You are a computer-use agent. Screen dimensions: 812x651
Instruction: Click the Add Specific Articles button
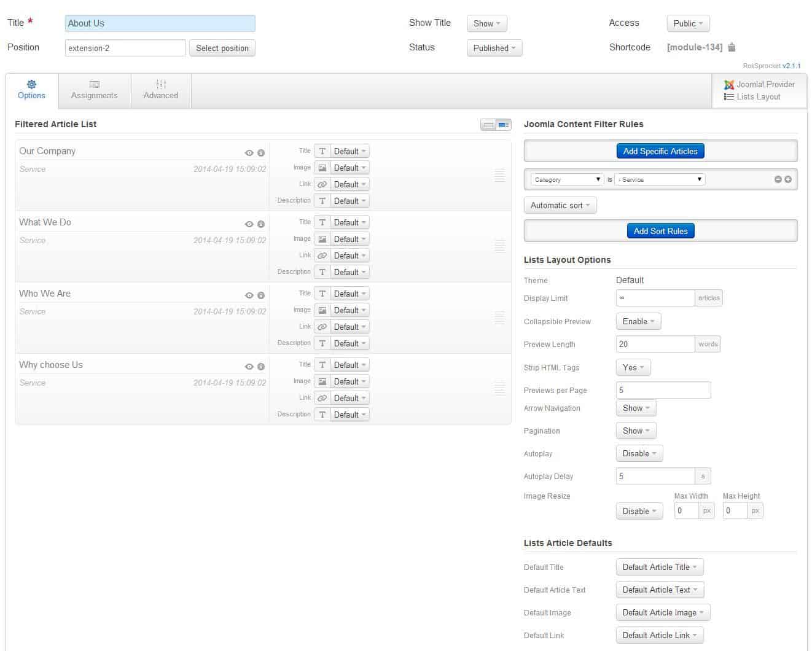660,150
